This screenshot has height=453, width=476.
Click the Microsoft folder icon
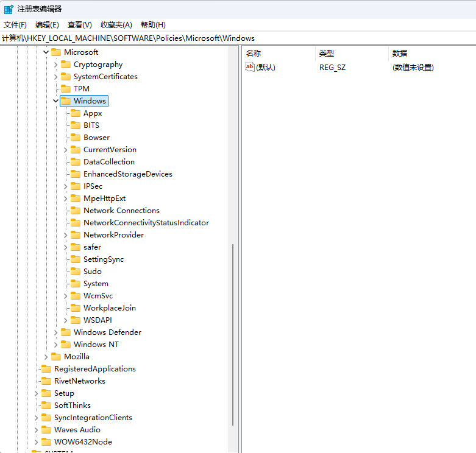56,52
